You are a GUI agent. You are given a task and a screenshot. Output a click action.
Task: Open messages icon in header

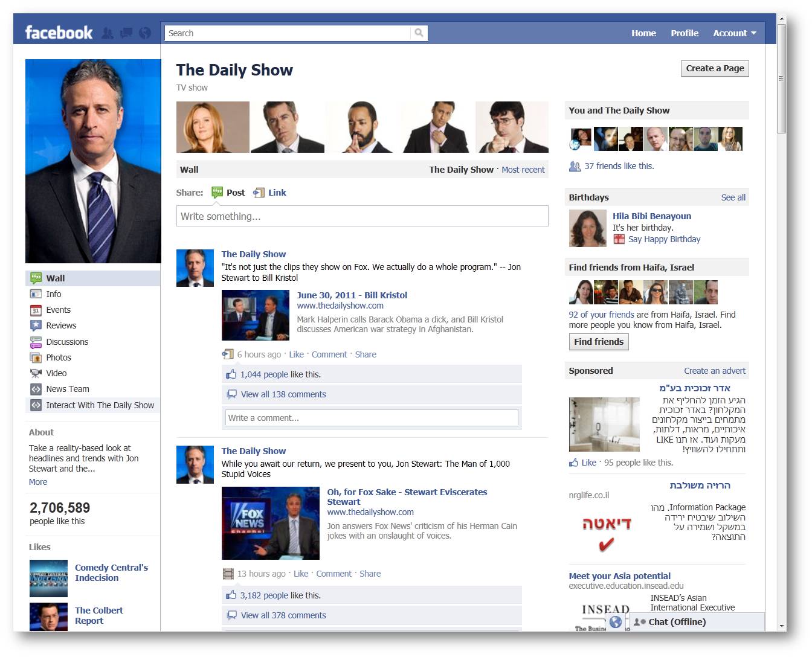point(126,33)
